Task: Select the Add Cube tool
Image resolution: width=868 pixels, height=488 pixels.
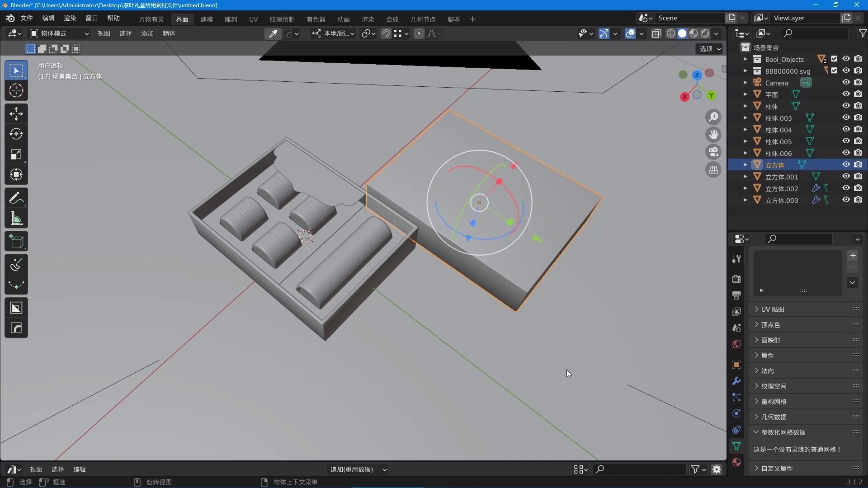Action: pos(16,242)
